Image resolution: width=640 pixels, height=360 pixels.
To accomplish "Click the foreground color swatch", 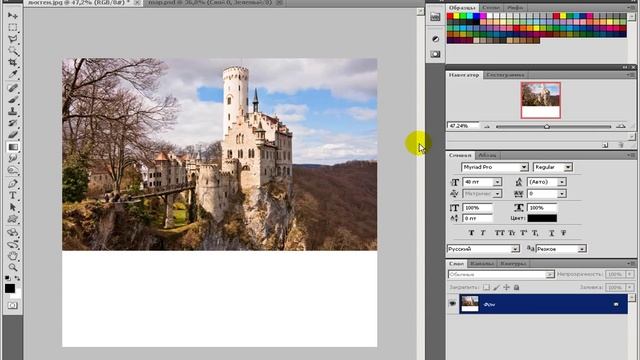I will point(10,288).
